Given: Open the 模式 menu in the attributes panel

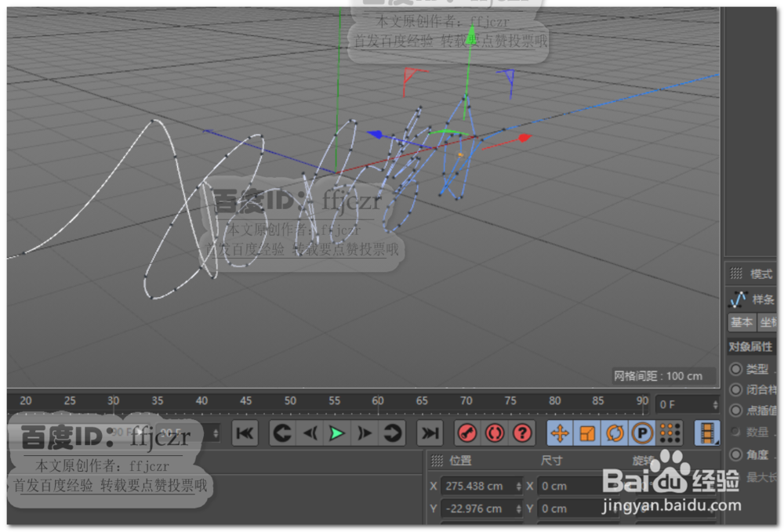Looking at the screenshot, I should (x=761, y=273).
